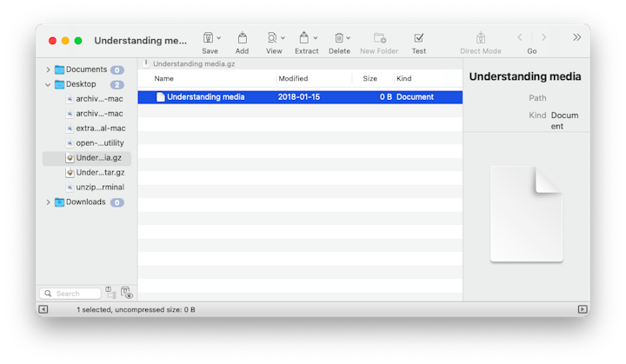
Task: Click in the sidebar Search field
Action: coord(70,294)
